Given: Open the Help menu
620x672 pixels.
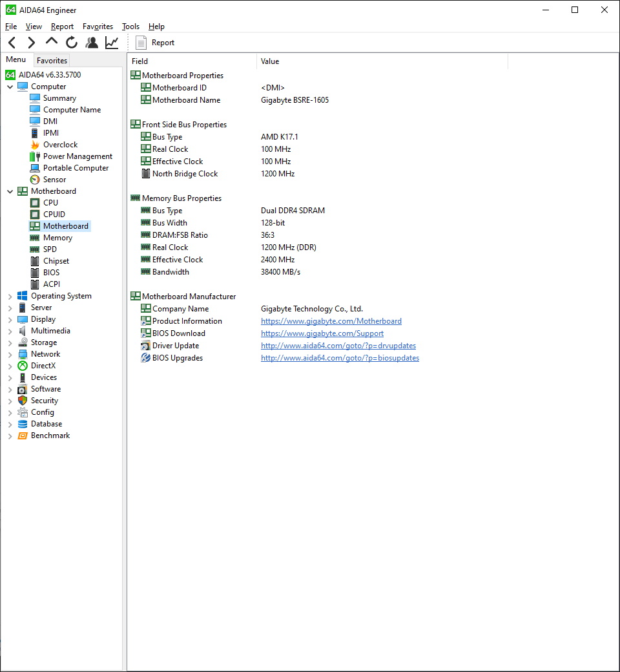Looking at the screenshot, I should click(x=156, y=26).
